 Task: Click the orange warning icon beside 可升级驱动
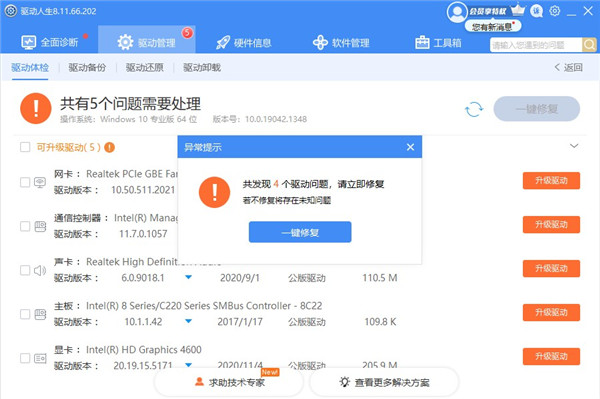pos(109,147)
